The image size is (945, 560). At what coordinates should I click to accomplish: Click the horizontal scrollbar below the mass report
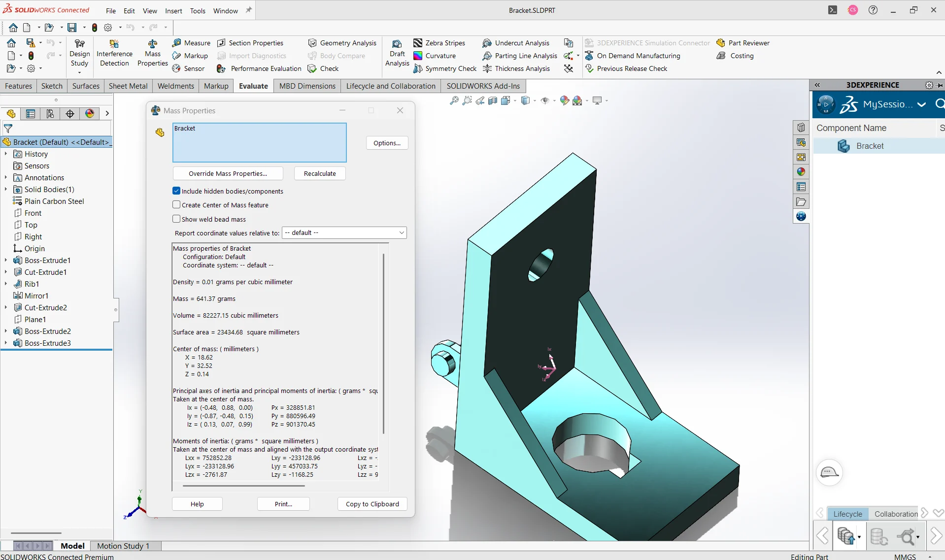pos(244,486)
